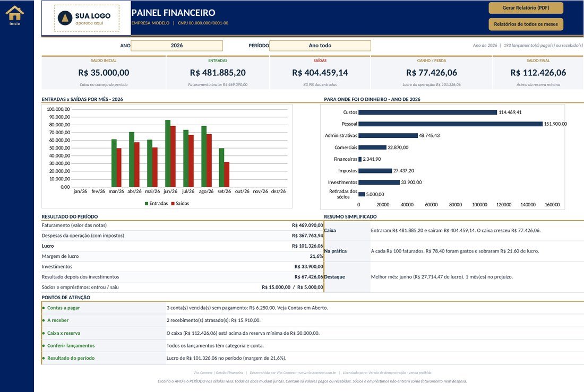
Task: Click the Retiradas dos sócios label
Action: pos(343,194)
